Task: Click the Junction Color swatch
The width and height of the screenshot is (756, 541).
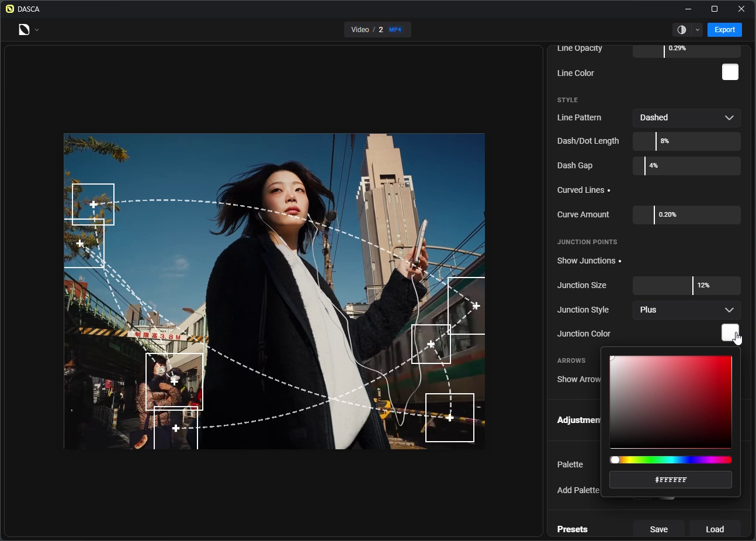Action: pyautogui.click(x=729, y=332)
